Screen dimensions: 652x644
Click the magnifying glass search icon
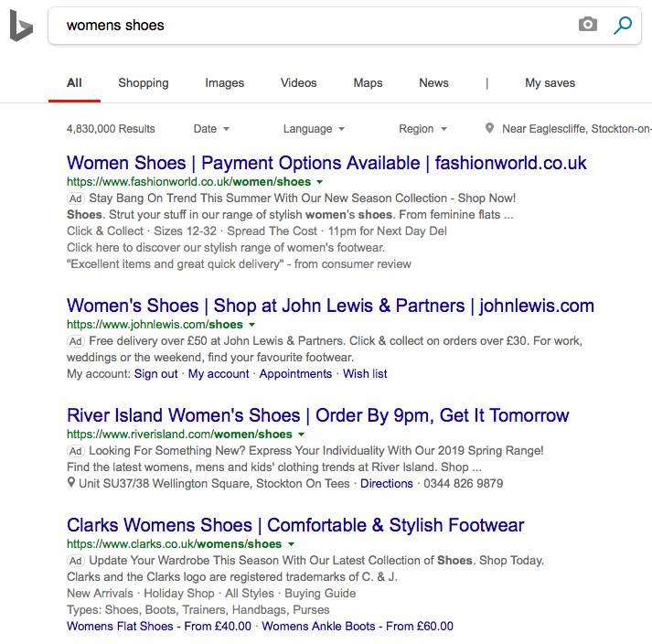[x=623, y=25]
